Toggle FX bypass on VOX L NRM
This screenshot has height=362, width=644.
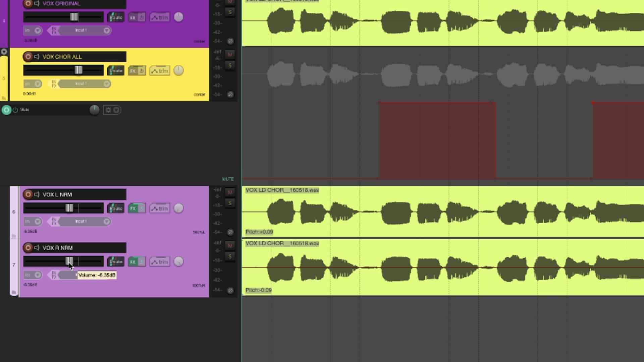[x=142, y=208]
